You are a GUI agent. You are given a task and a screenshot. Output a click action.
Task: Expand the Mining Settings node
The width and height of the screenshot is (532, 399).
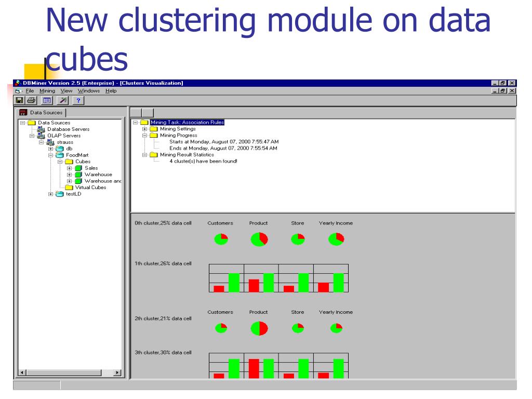click(x=144, y=129)
